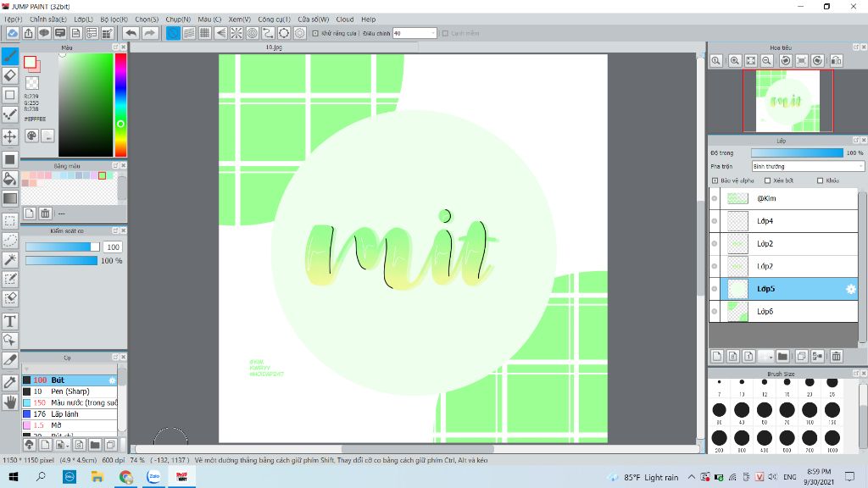Collapse the brush group arrow
This screenshot has height=488, width=868.
click(x=26, y=369)
